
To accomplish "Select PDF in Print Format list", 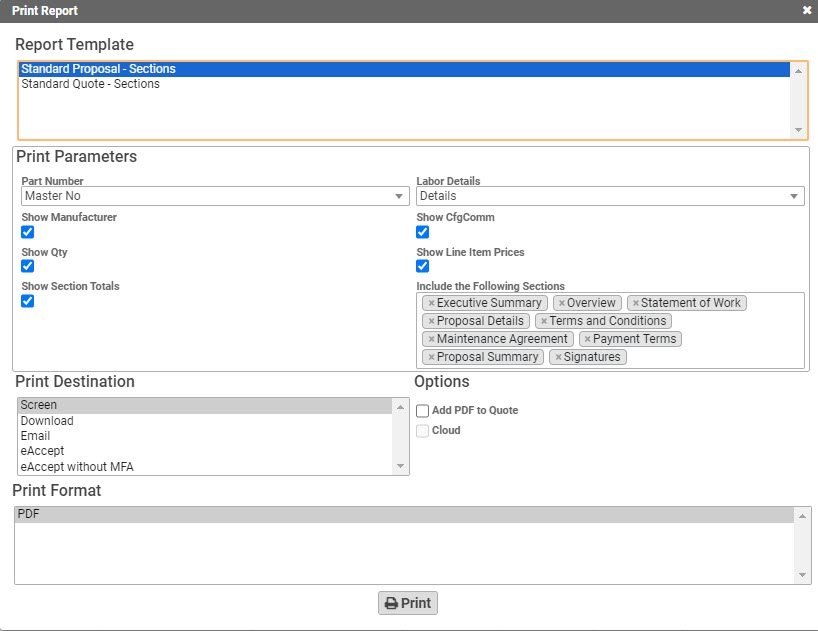I will pyautogui.click(x=28, y=514).
